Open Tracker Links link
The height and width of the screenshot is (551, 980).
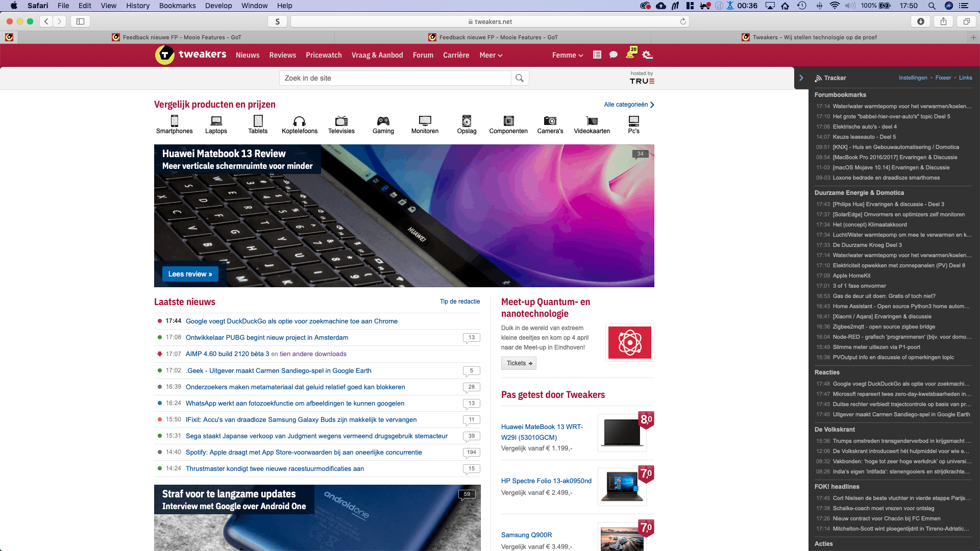click(x=966, y=78)
